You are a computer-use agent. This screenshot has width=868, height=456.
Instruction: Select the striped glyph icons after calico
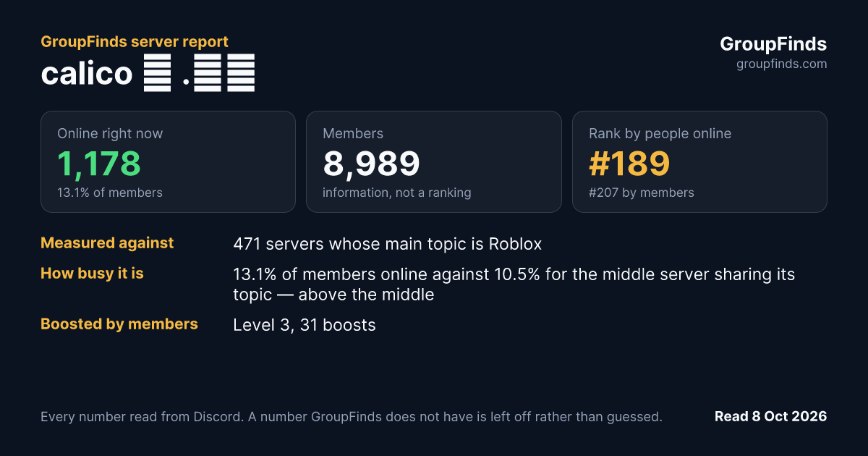(199, 73)
